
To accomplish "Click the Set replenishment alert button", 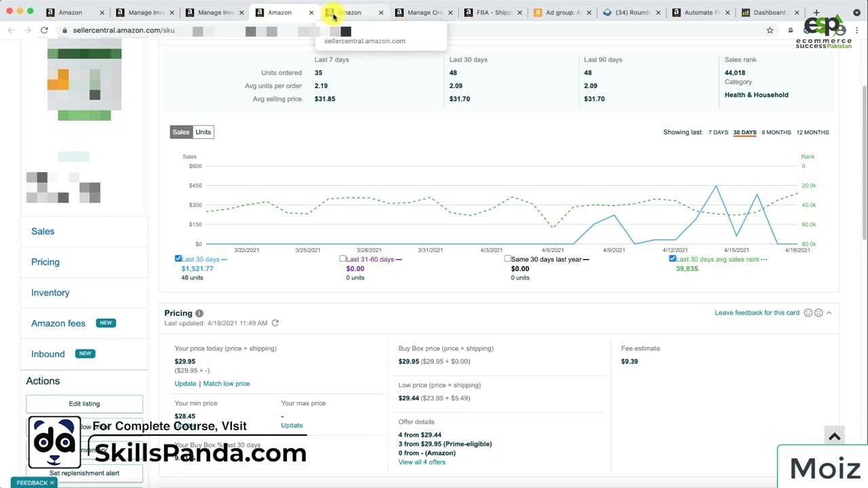I will [x=84, y=473].
